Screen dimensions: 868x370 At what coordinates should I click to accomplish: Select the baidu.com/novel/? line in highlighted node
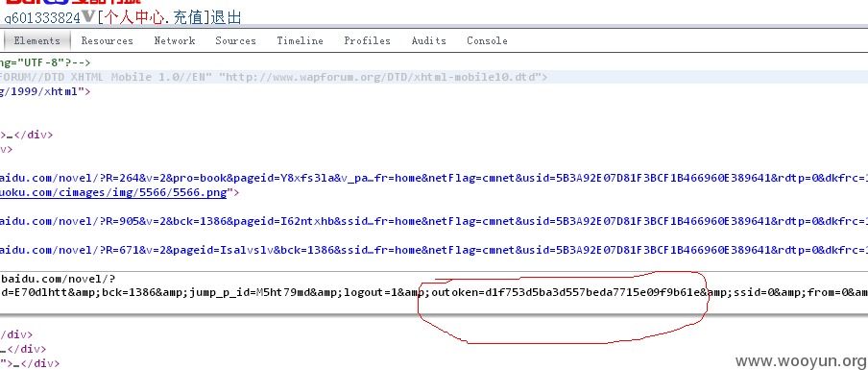(x=59, y=279)
